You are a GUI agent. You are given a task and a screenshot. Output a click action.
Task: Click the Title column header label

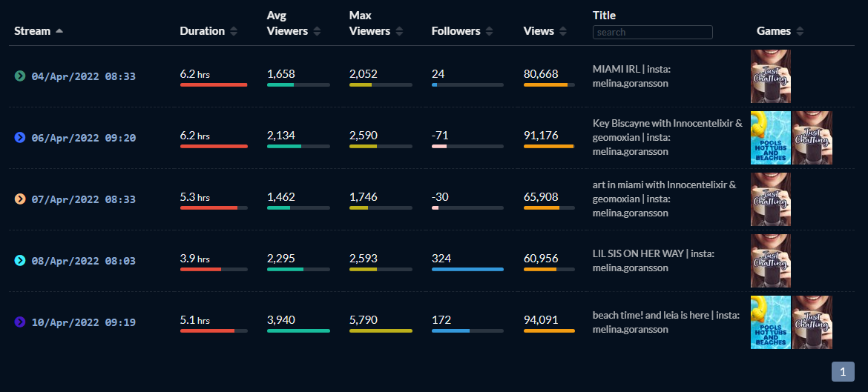[x=604, y=16]
